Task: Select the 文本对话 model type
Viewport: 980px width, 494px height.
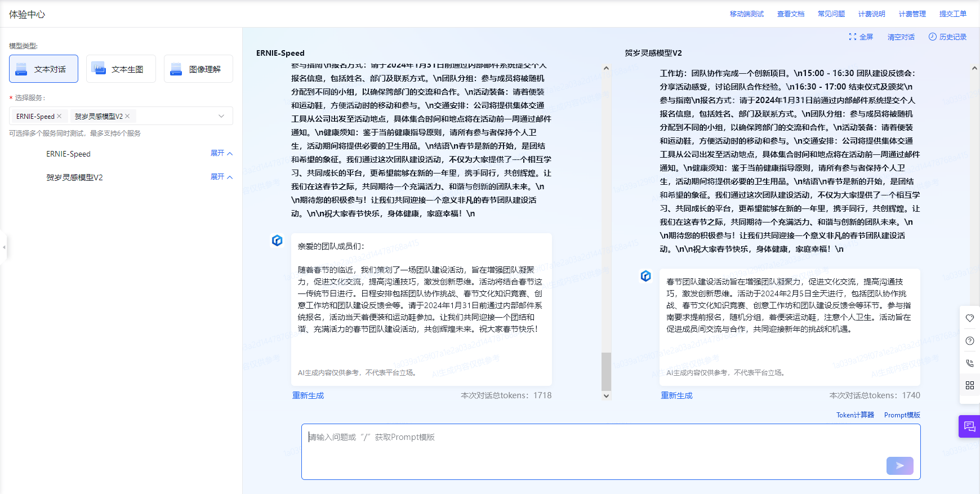Action: coord(43,69)
